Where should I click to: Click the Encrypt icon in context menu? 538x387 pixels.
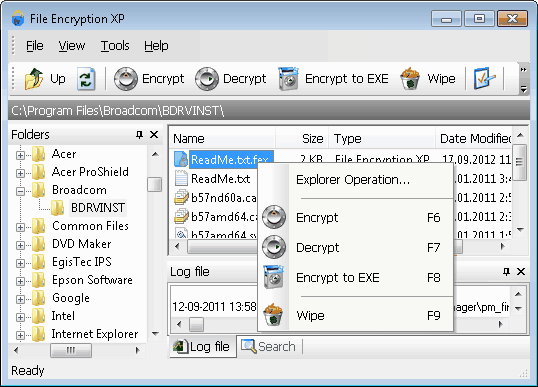[x=274, y=217]
